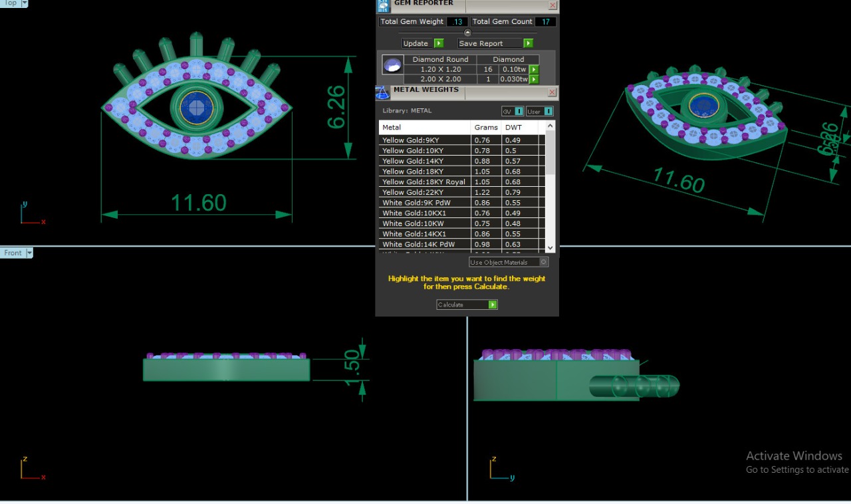The image size is (851, 504).
Task: Select the White Gold:14K PdW row
Action: tap(424, 245)
